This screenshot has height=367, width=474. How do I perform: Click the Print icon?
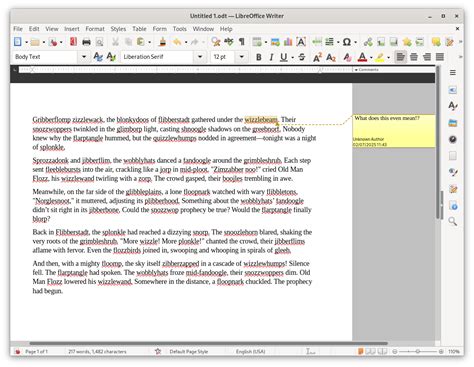86,42
